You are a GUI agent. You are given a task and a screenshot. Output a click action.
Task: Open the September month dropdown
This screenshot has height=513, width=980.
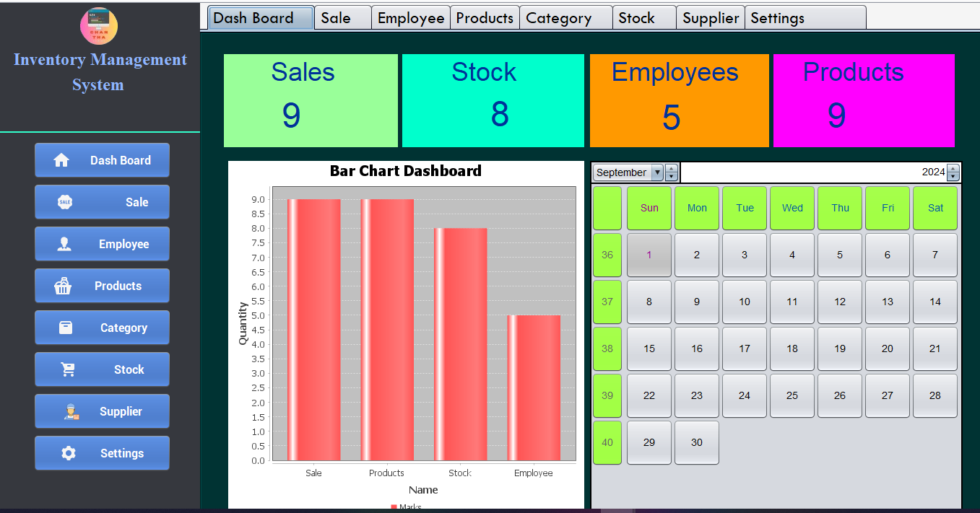click(657, 172)
